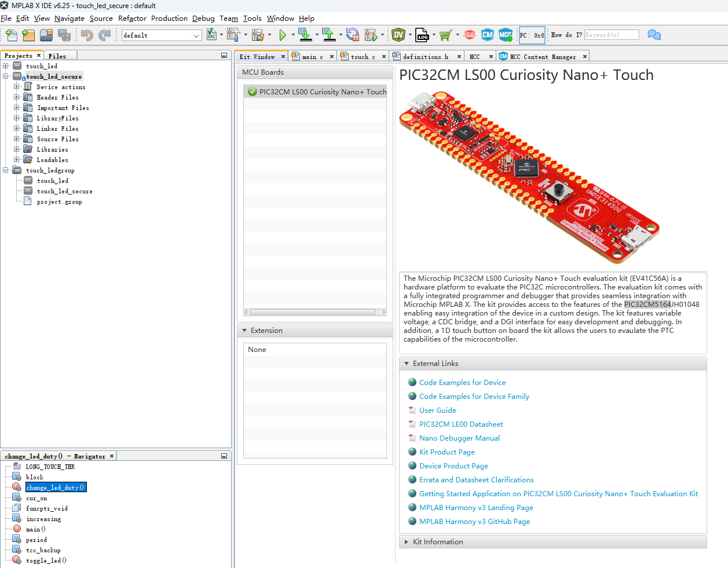
Task: Open the Debug menu
Action: click(x=203, y=19)
